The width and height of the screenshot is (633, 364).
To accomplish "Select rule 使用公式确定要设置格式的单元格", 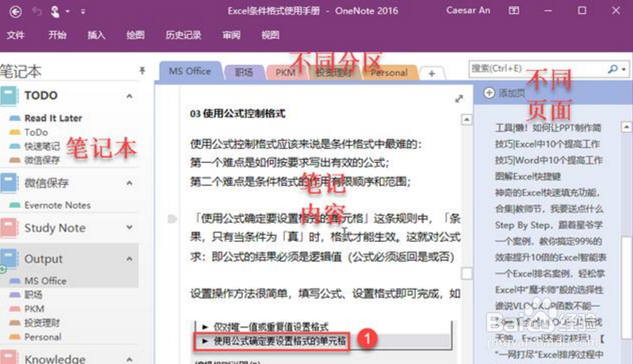I will click(279, 341).
